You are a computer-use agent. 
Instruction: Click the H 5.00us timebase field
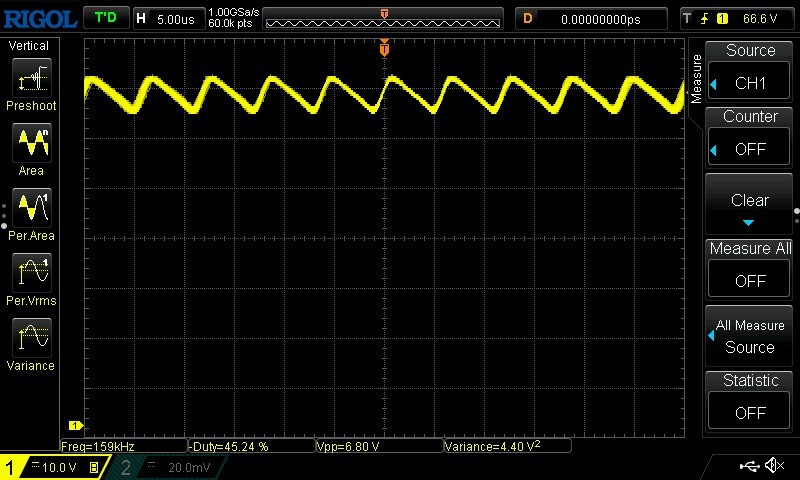(x=169, y=19)
